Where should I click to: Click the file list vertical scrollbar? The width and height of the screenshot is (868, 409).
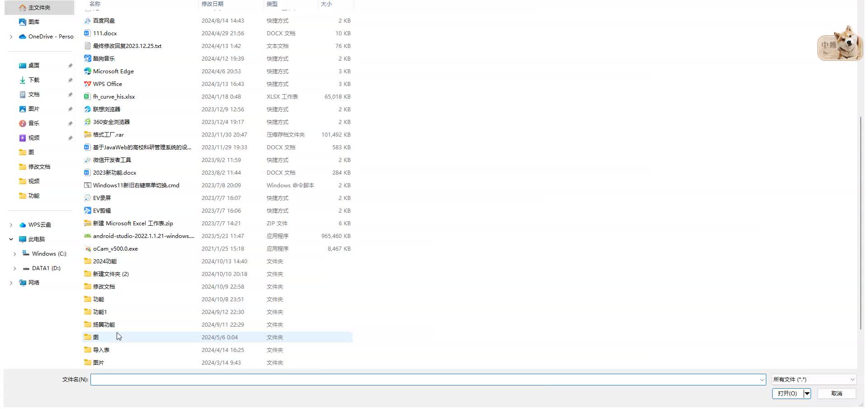click(x=861, y=223)
